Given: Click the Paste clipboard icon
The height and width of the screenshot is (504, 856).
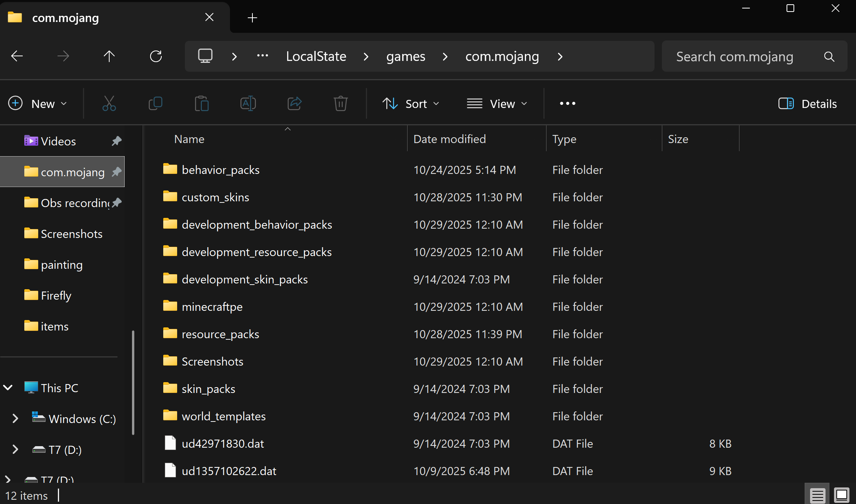Looking at the screenshot, I should pyautogui.click(x=201, y=103).
